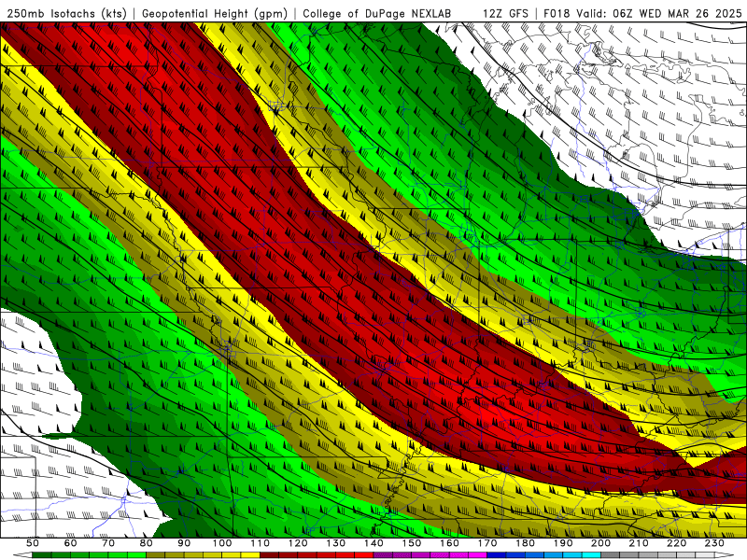Click the 190 knot scale label
This screenshot has width=747, height=560.
[x=563, y=543]
